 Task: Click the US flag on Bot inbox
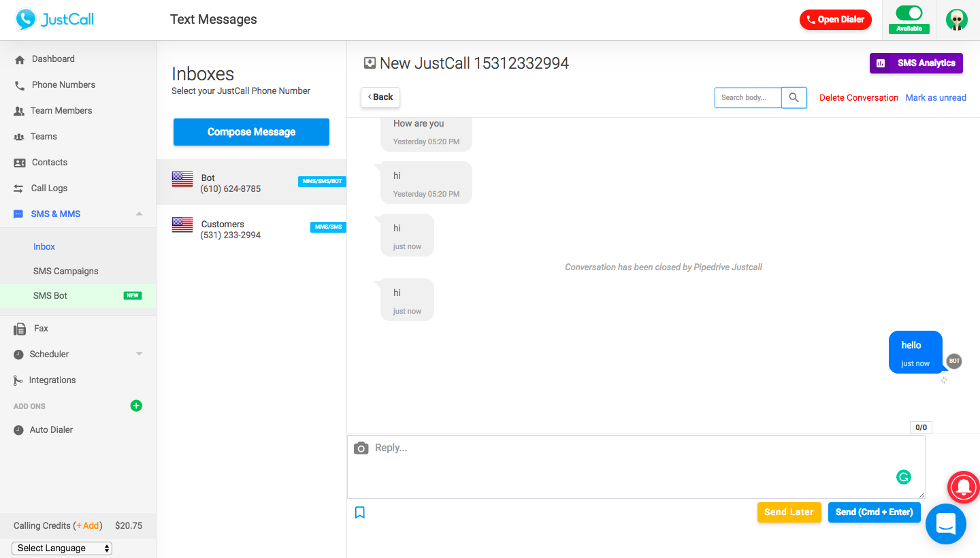(182, 180)
